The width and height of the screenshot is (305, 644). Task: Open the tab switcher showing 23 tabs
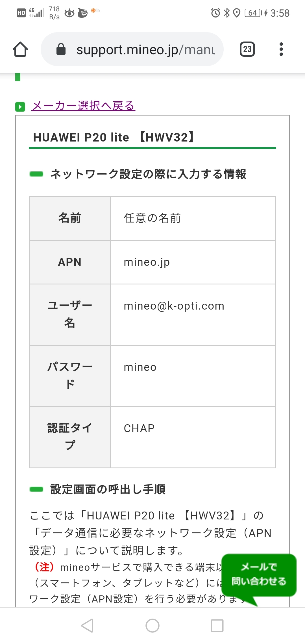tap(247, 49)
